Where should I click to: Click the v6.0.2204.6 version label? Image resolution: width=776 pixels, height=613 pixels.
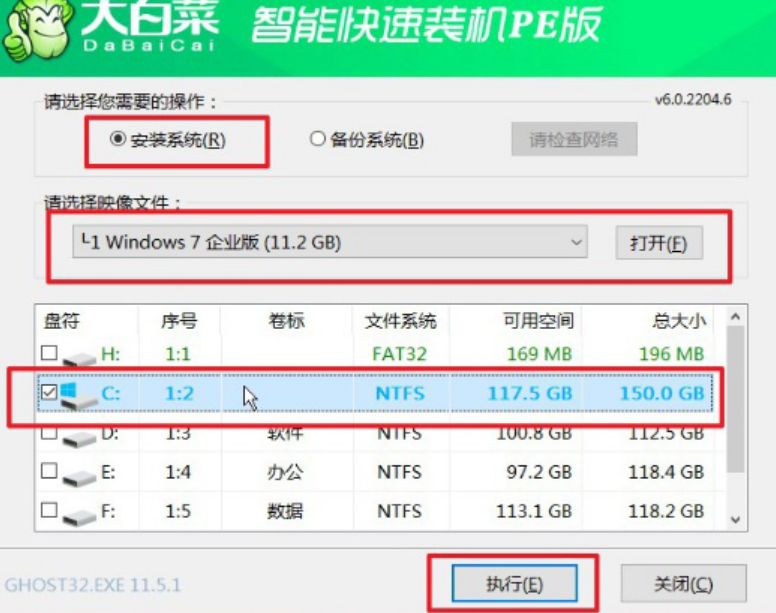tap(693, 99)
